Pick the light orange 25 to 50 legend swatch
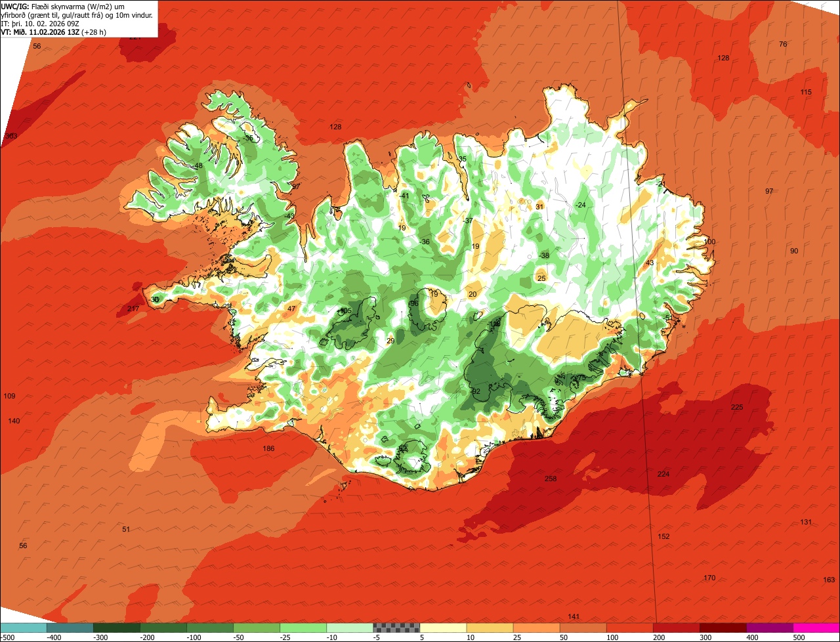This screenshot has width=840, height=642. 536,628
